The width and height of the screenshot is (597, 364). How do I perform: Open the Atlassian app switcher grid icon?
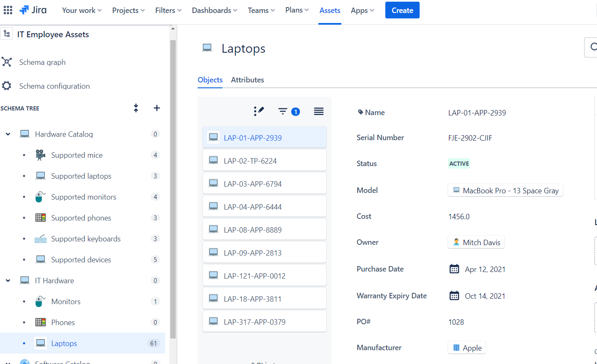pos(8,10)
